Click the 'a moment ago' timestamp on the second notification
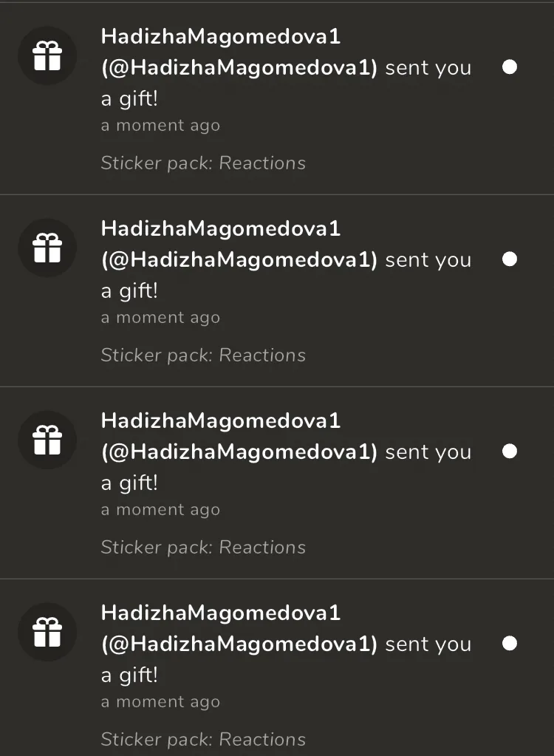The width and height of the screenshot is (554, 756). click(160, 319)
